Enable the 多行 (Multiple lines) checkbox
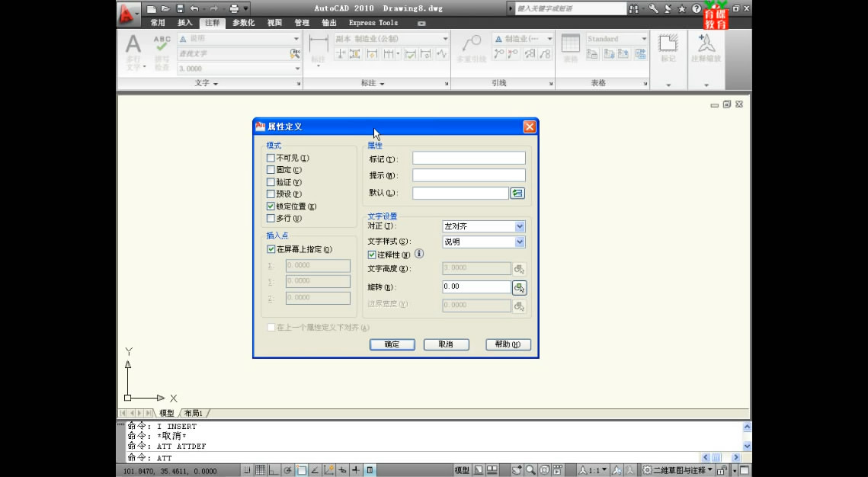Image resolution: width=868 pixels, height=477 pixels. pyautogui.click(x=271, y=219)
